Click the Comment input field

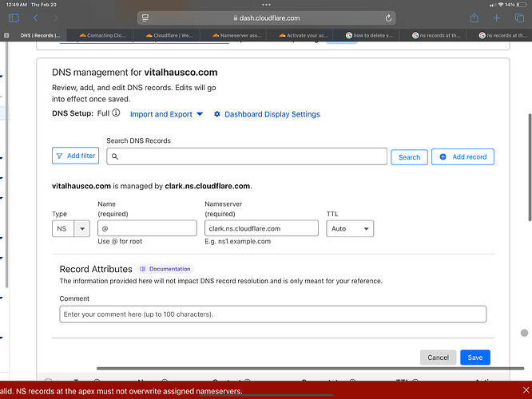(272, 314)
